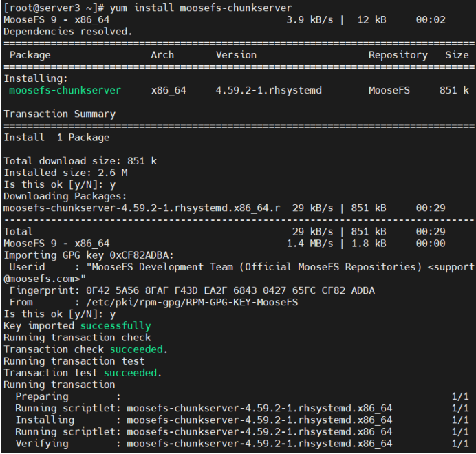The image size is (476, 454).
Task: Click the yum install moosefs-chunkserver command text
Action: tap(201, 8)
